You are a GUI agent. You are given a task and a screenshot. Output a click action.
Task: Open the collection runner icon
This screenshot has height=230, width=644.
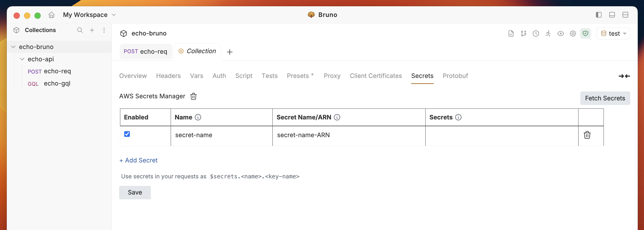click(x=548, y=34)
